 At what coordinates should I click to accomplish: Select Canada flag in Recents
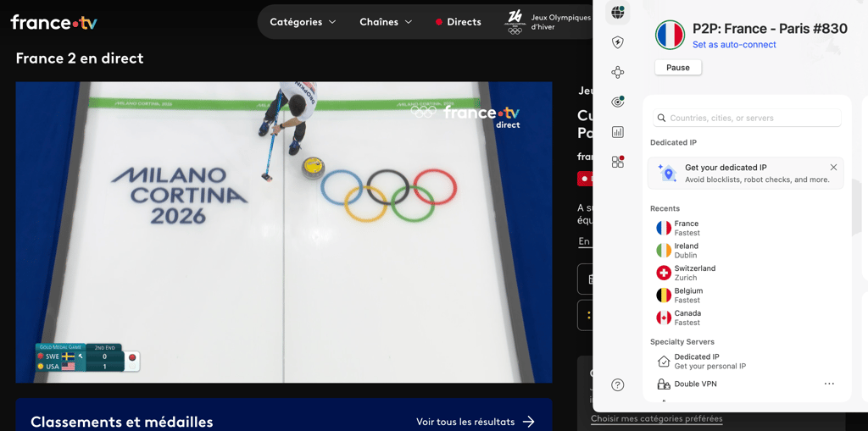(x=663, y=318)
